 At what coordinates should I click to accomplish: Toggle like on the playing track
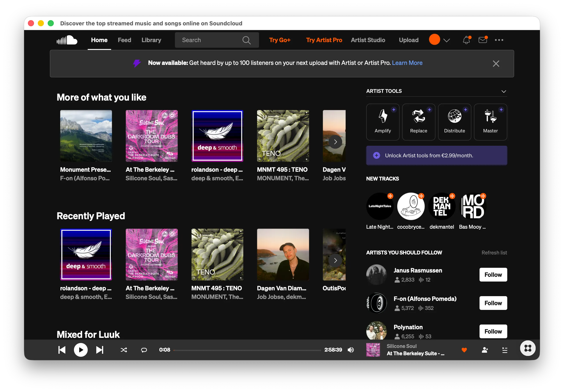(x=464, y=350)
